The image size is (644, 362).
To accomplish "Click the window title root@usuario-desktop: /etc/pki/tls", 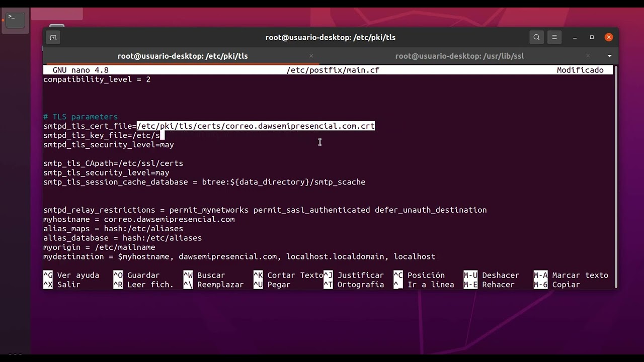I will tap(331, 37).
